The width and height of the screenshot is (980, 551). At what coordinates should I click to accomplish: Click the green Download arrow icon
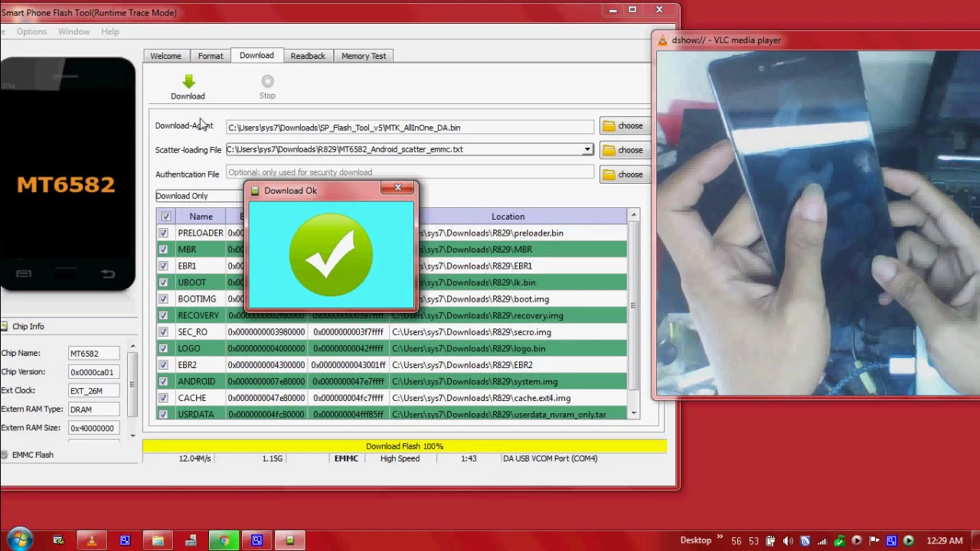tap(188, 81)
